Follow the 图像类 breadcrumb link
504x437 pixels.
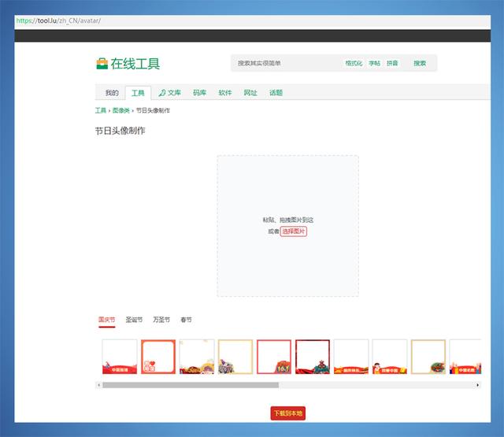point(120,111)
